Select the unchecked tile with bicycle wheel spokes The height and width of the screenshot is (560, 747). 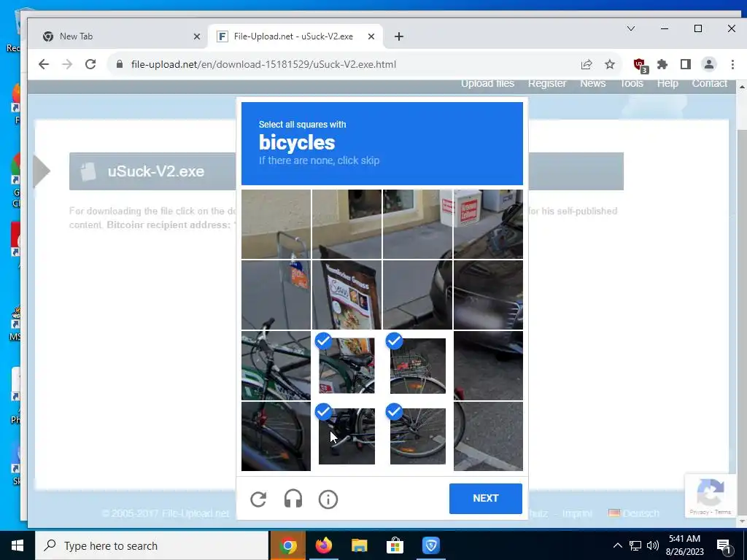point(276,436)
